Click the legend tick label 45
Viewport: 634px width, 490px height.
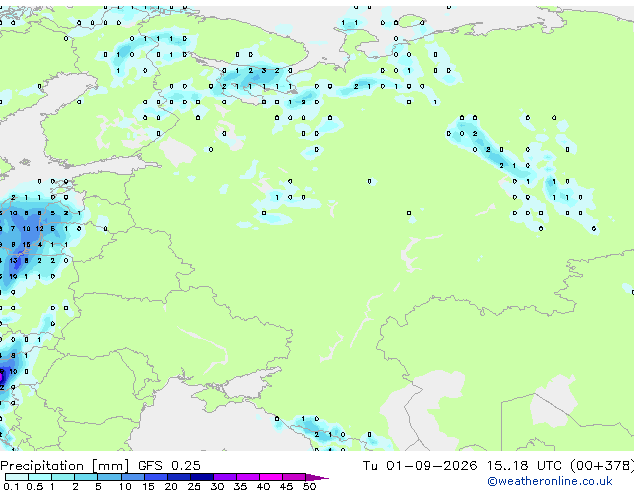[286, 486]
